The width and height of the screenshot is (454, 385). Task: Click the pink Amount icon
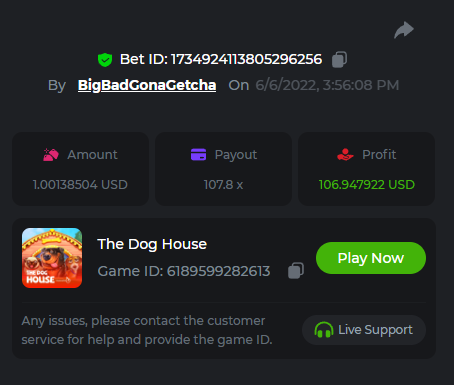tap(51, 155)
